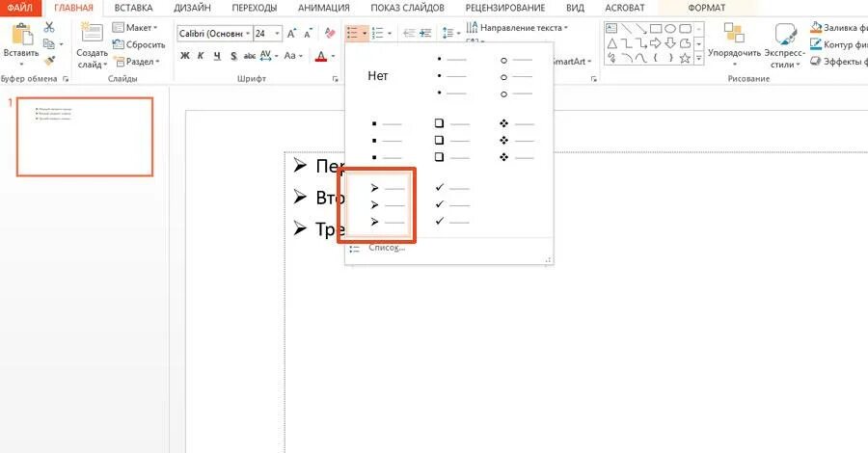Viewport: 868px width, 453px height.
Task: Select the rectangle shape in shapes gallery
Action: pos(656,28)
